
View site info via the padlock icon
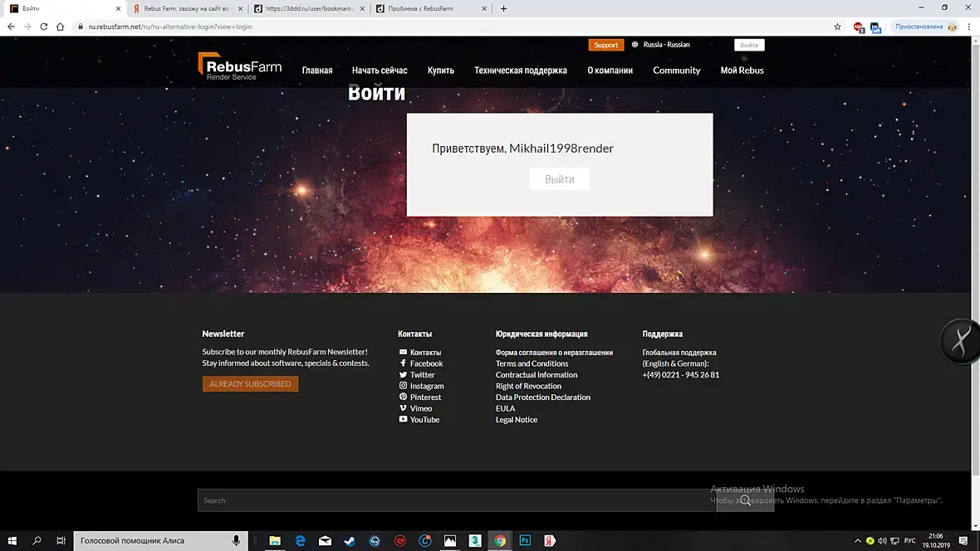coord(80,27)
